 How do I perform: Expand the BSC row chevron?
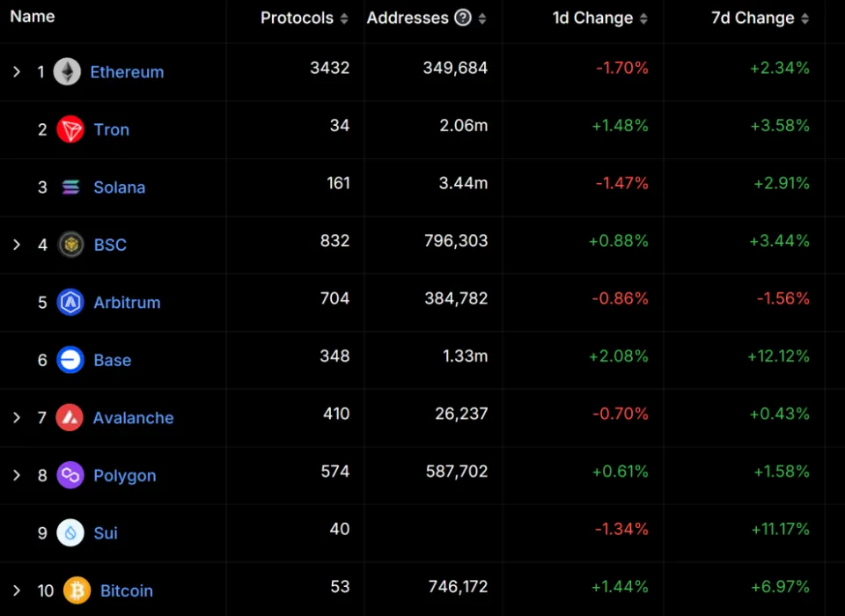[17, 245]
